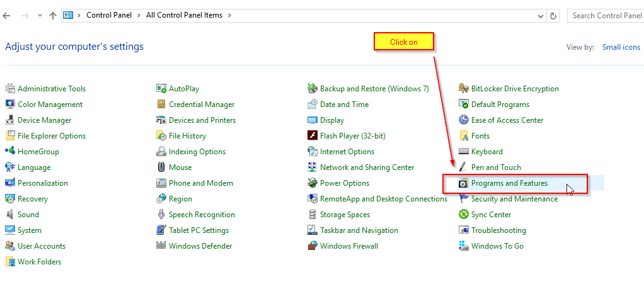
Task: Expand the address bar history dropdown
Action: pos(541,16)
